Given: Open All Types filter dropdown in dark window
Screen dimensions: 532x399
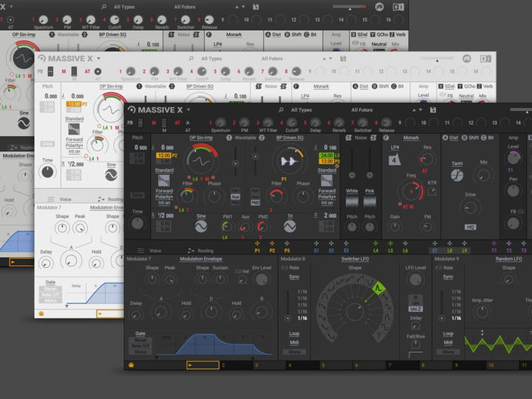Looking at the screenshot, I should (301, 110).
